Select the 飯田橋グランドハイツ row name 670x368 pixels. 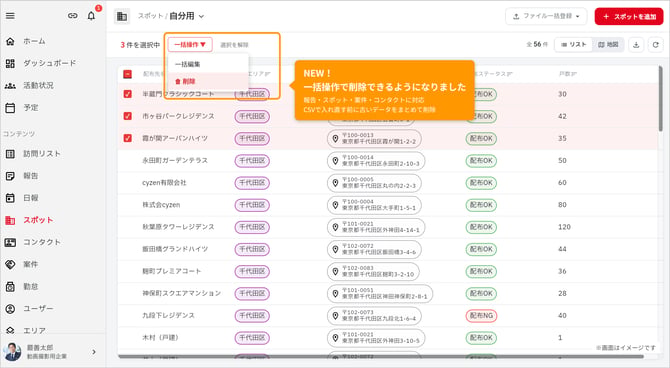pos(175,249)
